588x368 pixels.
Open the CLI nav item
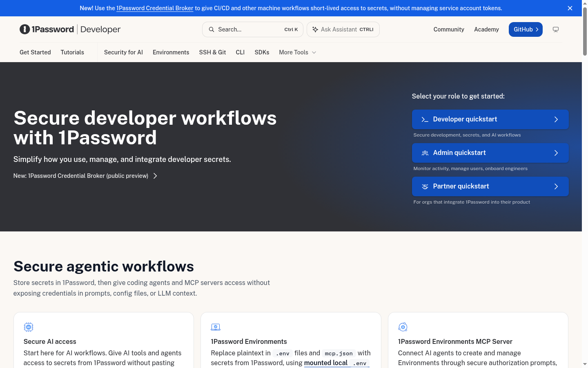click(240, 52)
